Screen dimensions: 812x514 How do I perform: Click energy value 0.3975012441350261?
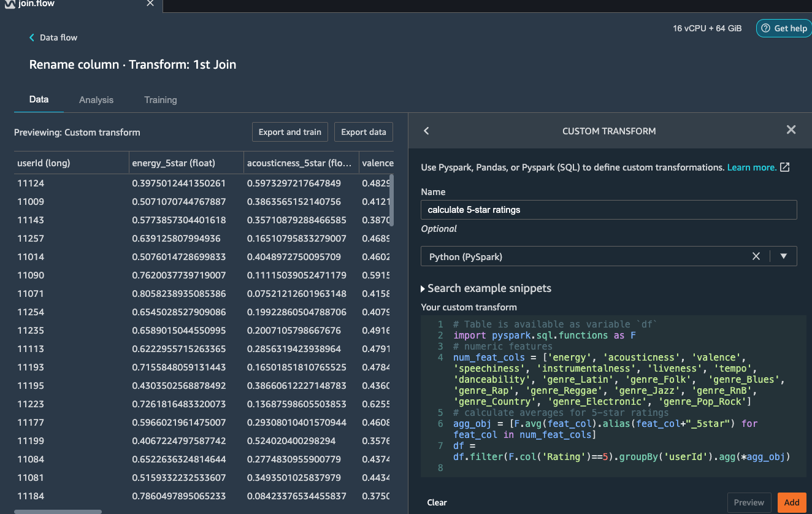[x=179, y=183]
